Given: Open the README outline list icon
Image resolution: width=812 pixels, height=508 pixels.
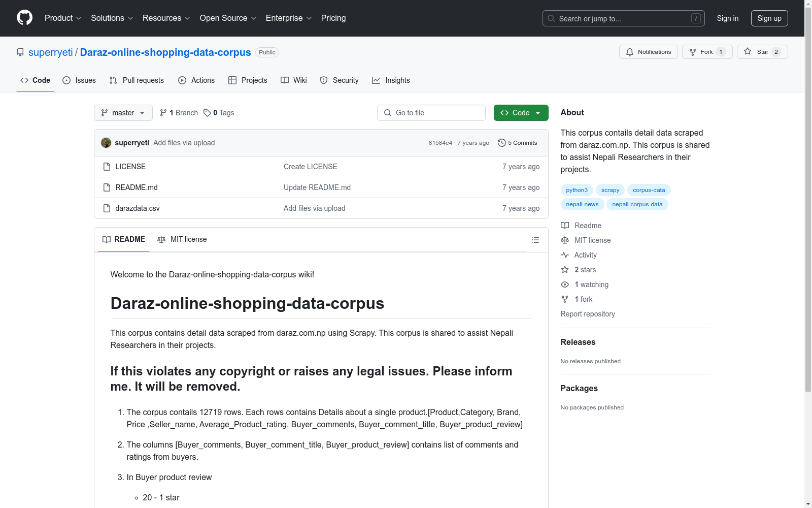Looking at the screenshot, I should (535, 240).
